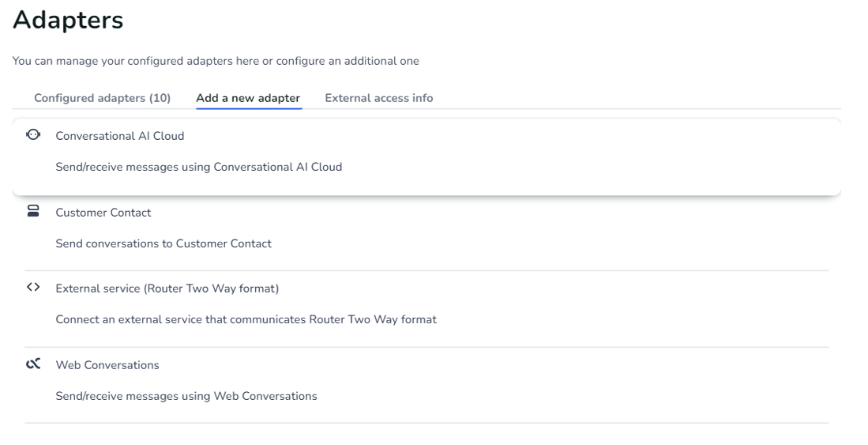Switch to the Configured adapters (10) tab
This screenshot has height=445, width=868.
[102, 98]
